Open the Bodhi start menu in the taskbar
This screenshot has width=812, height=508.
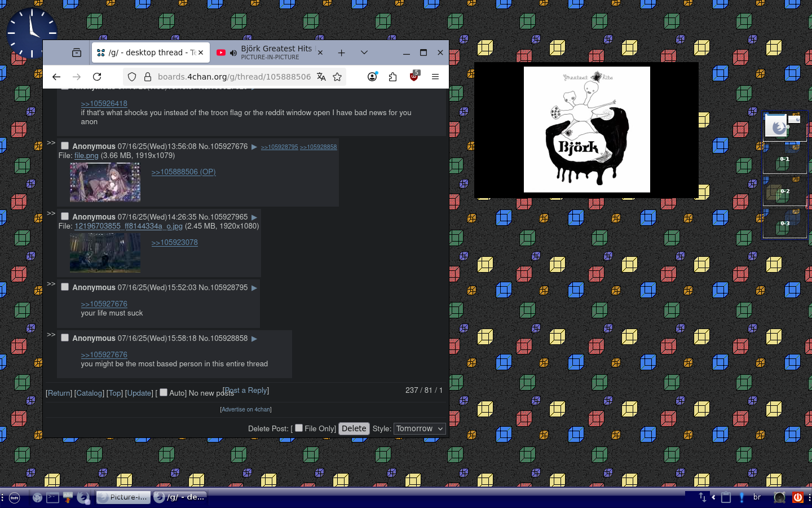coord(14,497)
